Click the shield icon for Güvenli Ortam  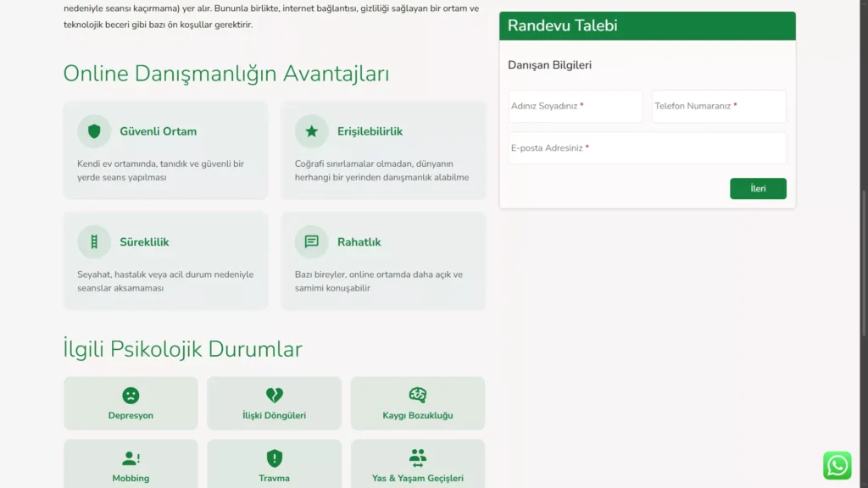[x=93, y=130]
